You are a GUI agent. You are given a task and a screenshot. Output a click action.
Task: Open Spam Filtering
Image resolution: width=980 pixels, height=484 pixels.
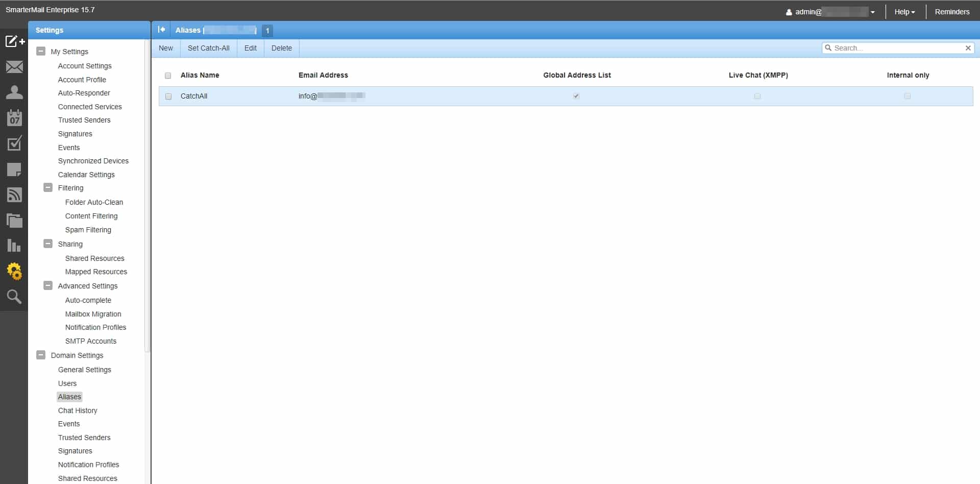coord(88,230)
